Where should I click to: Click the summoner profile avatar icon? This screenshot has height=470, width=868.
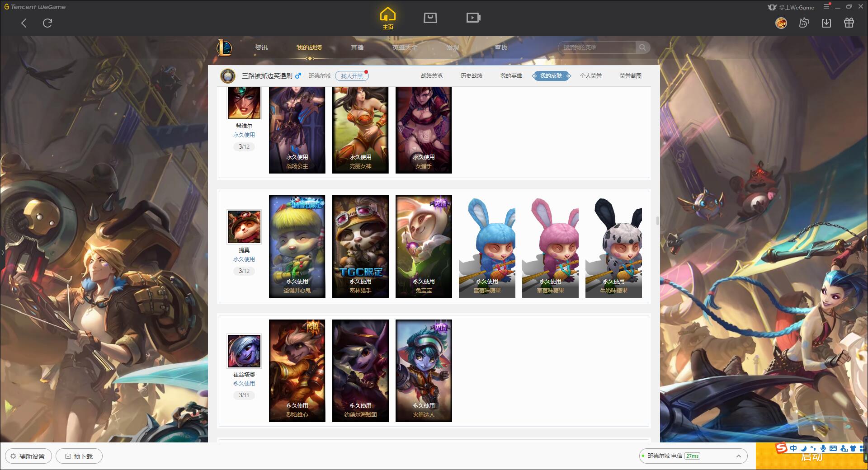[228, 76]
